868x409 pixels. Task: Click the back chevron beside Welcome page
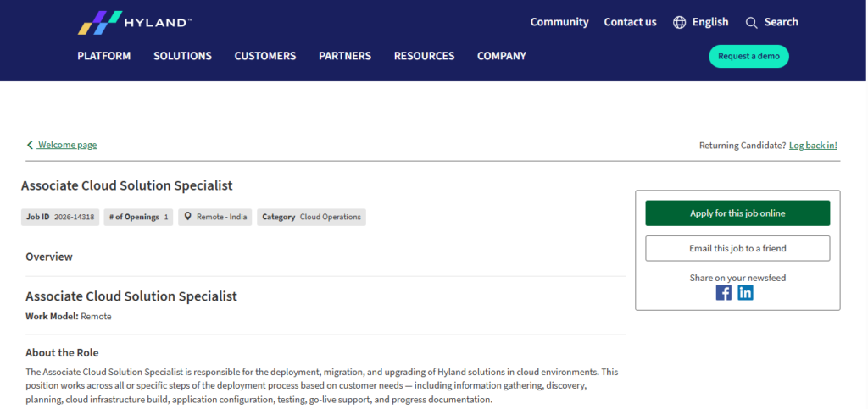point(30,145)
